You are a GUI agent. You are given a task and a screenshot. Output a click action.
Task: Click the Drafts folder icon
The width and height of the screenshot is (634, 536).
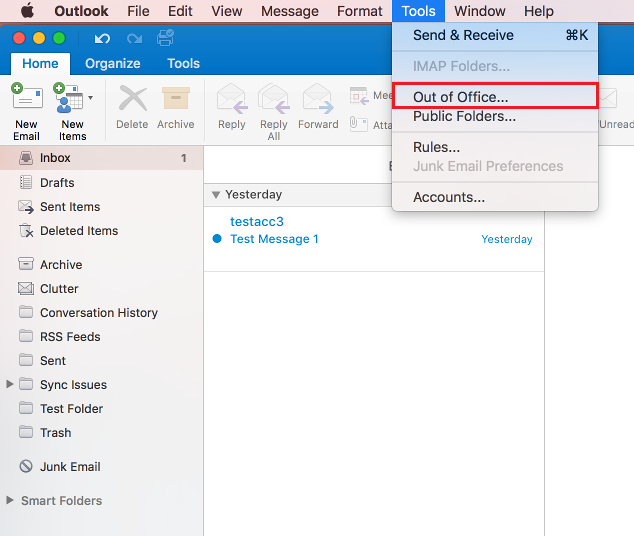26,182
